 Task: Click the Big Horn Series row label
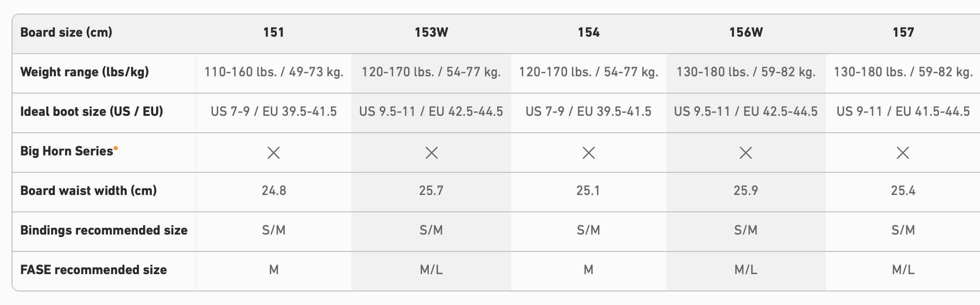[66, 151]
